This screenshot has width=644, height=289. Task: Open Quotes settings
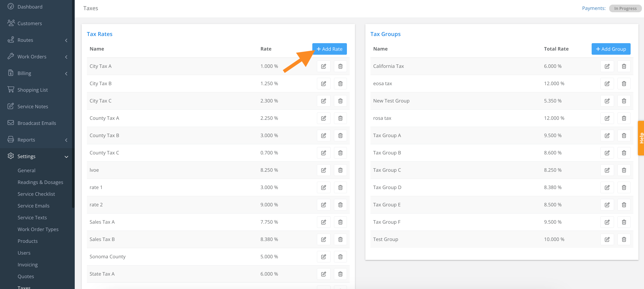tap(26, 276)
